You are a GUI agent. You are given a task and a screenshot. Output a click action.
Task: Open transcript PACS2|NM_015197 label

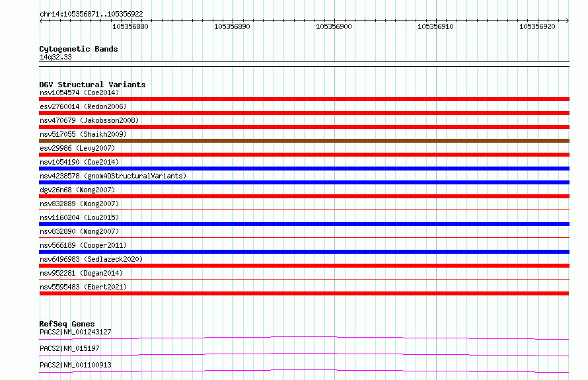click(x=69, y=348)
